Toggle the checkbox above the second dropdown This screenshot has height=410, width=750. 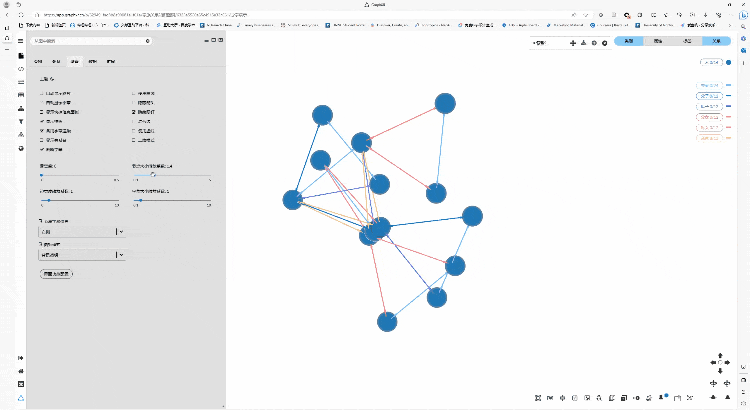(x=41, y=244)
